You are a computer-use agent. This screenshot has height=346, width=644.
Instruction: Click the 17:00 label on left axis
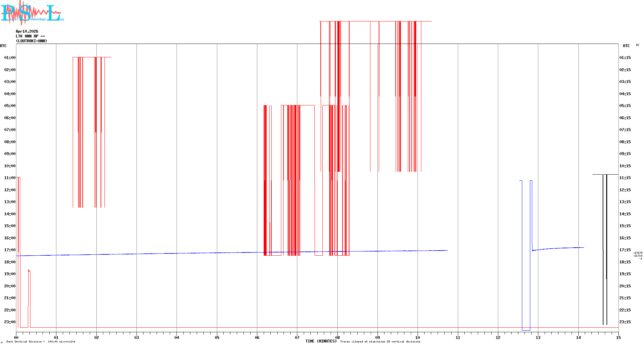(10, 250)
